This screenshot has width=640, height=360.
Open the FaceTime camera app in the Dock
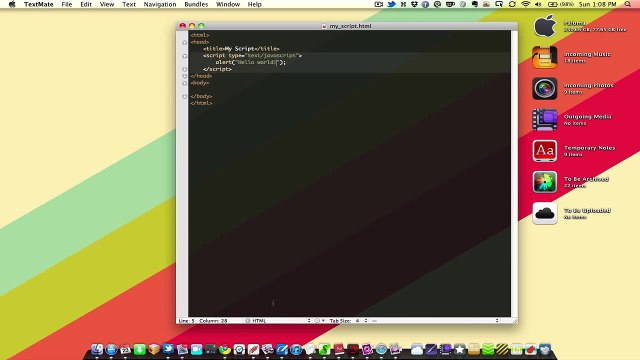click(196, 350)
